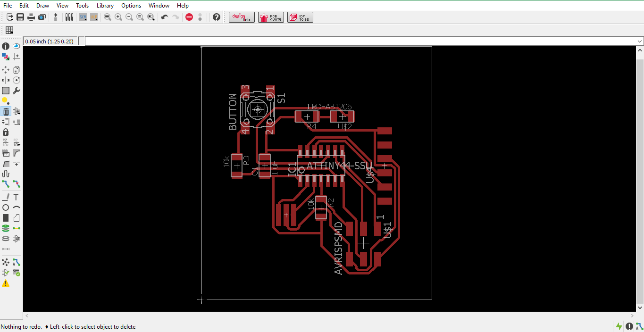The height and width of the screenshot is (332, 644).
Task: Select the Mark tool
Action: [x=17, y=57]
